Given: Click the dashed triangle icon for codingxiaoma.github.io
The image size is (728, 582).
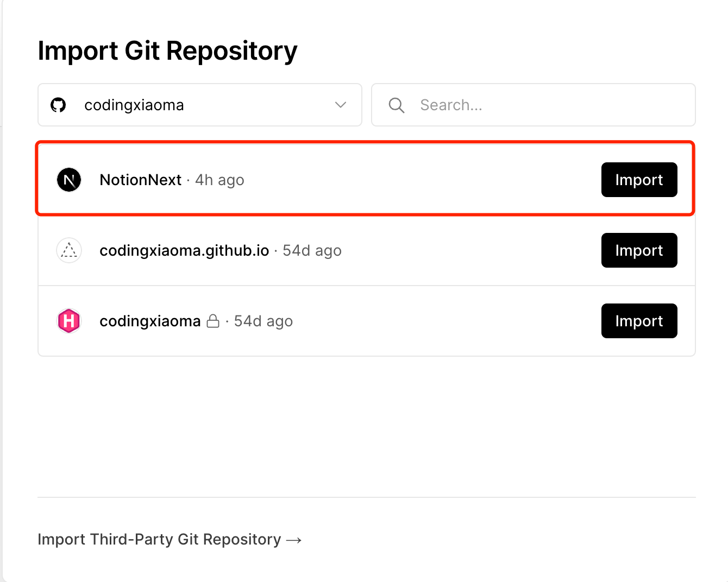Looking at the screenshot, I should pos(69,250).
